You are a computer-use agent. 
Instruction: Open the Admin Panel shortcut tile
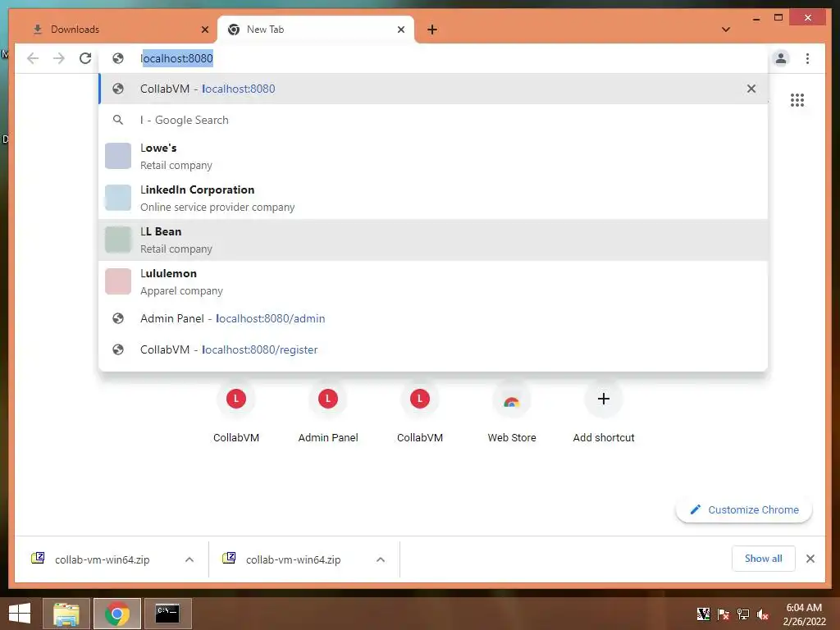point(328,413)
